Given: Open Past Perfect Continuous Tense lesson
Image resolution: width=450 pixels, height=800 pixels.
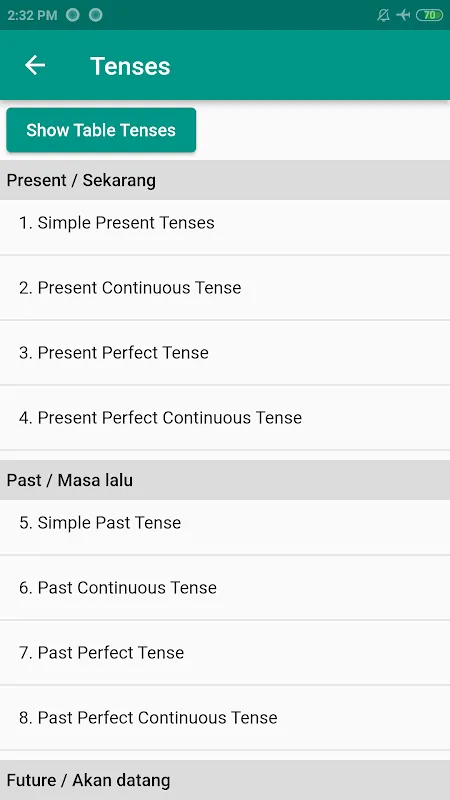Looking at the screenshot, I should click(x=225, y=718).
